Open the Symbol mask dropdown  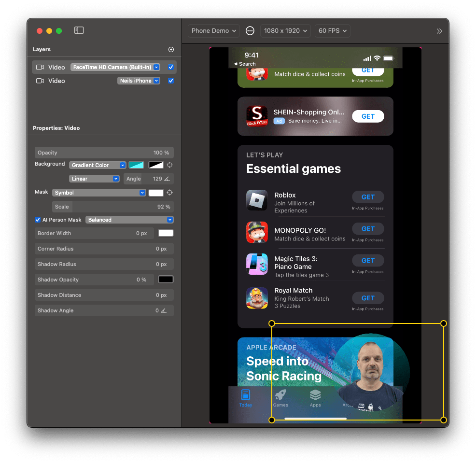point(99,193)
